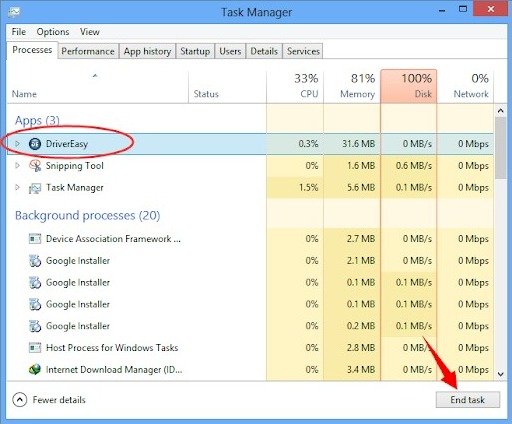
Task: Click the Internet Download Manager globe icon
Action: pos(35,369)
